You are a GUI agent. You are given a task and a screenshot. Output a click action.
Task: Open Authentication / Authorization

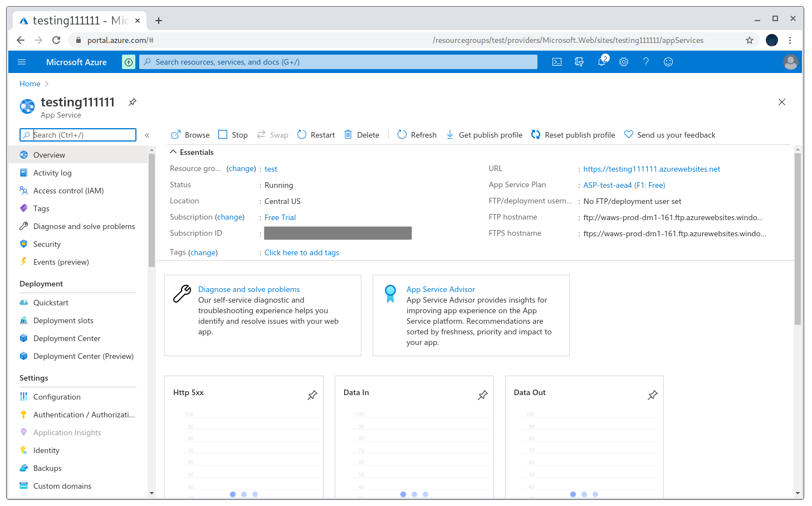pyautogui.click(x=78, y=415)
